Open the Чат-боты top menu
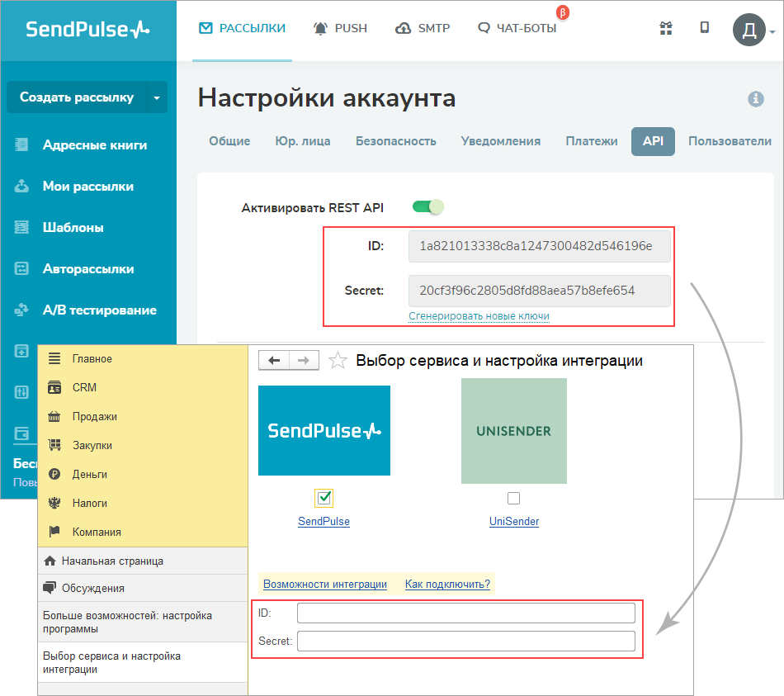Viewport: 784px width, 696px height. pyautogui.click(x=517, y=29)
